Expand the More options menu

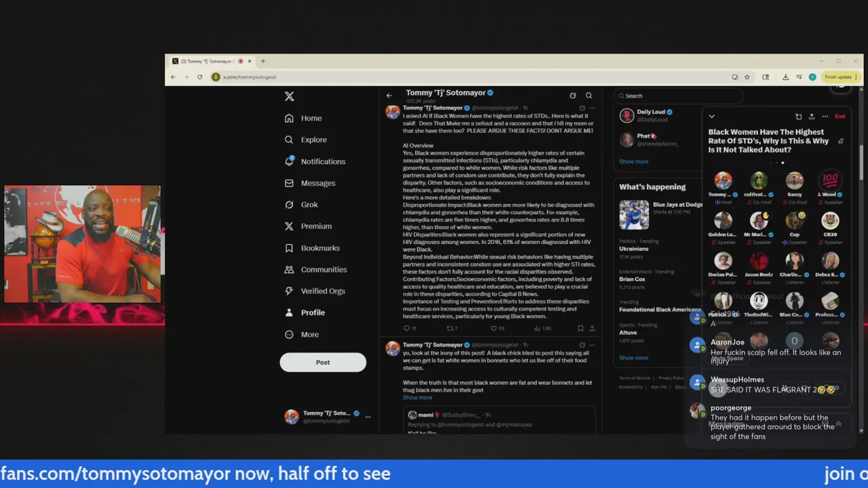point(301,334)
